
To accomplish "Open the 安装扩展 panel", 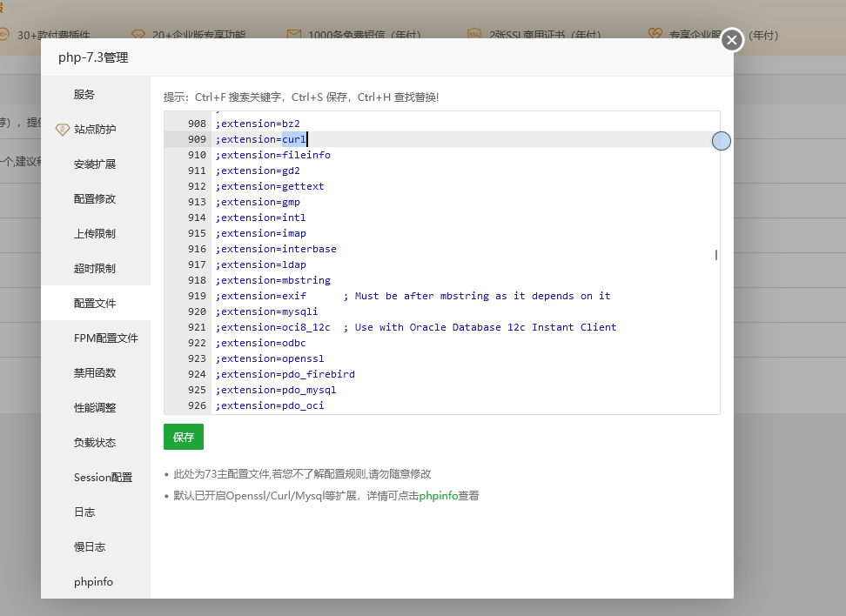I will coord(93,164).
